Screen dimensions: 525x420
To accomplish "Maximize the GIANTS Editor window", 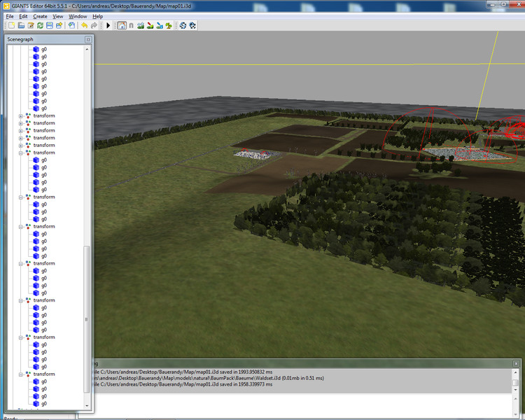I will pyautogui.click(x=503, y=4).
